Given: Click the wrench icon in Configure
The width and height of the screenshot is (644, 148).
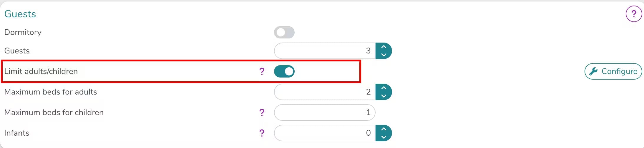Looking at the screenshot, I should pos(593,71).
